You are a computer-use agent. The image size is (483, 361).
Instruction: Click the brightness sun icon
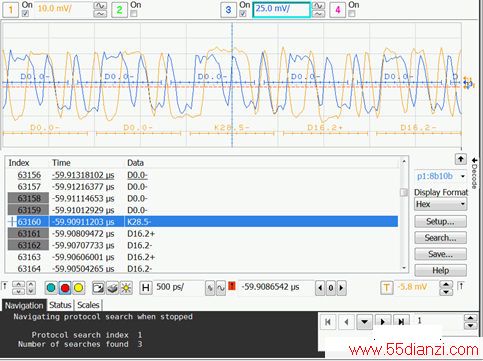tap(126, 288)
